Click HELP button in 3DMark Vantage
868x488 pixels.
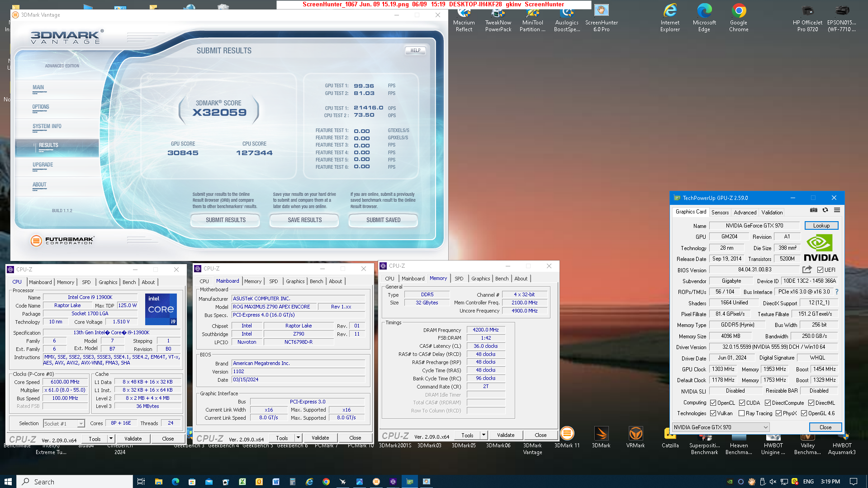415,51
